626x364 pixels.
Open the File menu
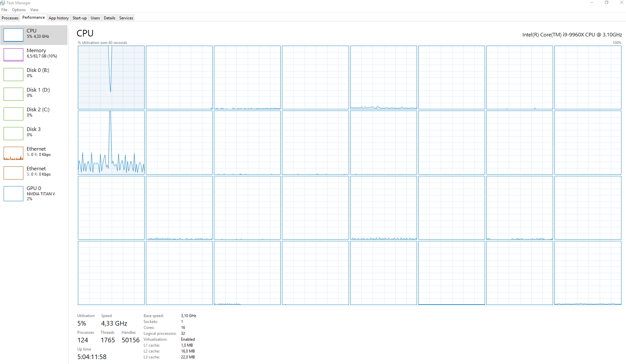point(4,10)
